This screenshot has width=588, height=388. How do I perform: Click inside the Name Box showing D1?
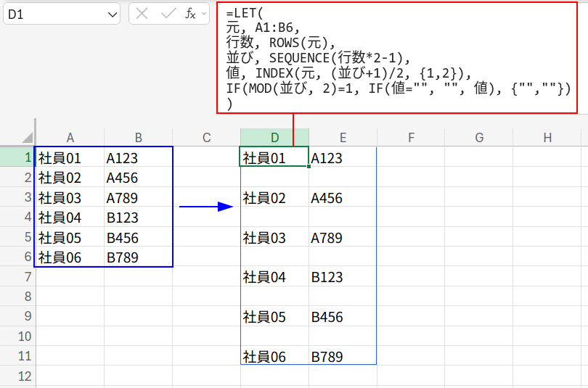[x=51, y=14]
